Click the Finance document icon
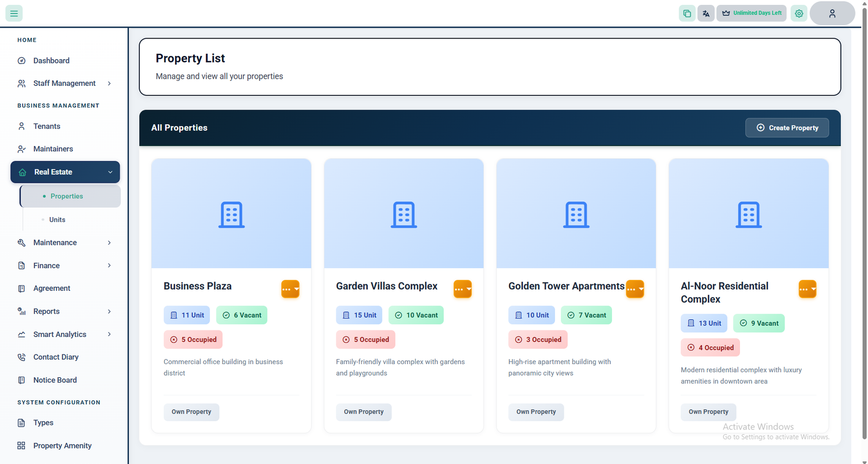 (x=22, y=265)
